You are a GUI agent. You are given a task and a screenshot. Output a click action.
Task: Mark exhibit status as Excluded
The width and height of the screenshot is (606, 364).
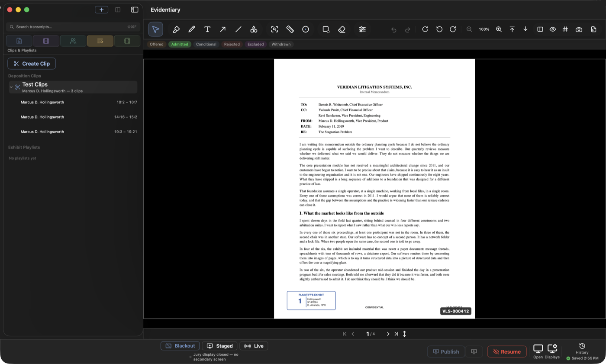(x=255, y=44)
